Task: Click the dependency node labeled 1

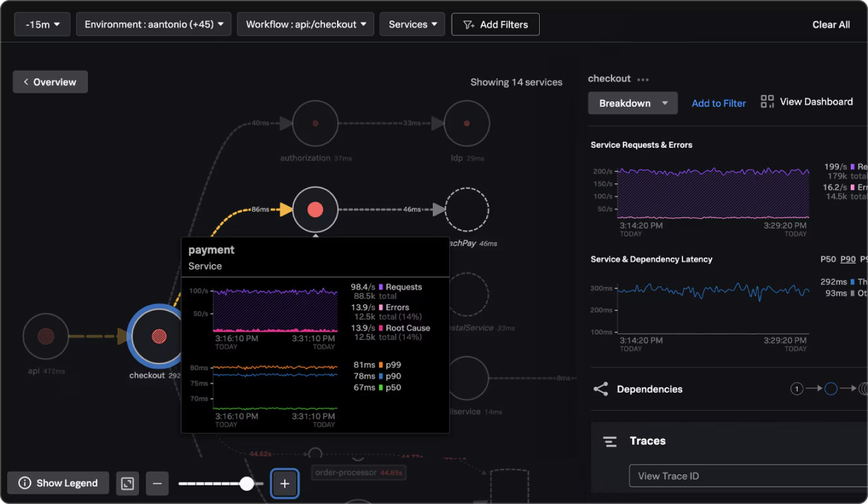Action: (797, 389)
